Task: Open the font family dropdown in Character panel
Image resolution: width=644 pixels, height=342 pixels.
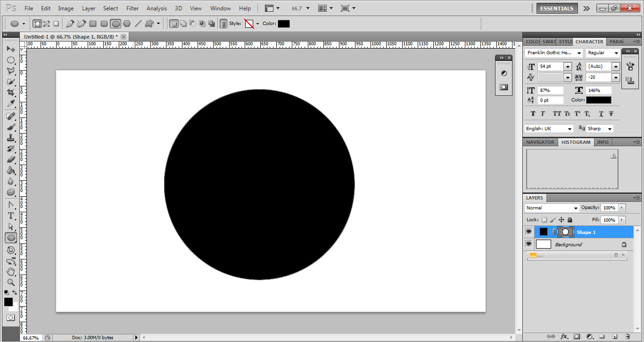Action: click(578, 52)
